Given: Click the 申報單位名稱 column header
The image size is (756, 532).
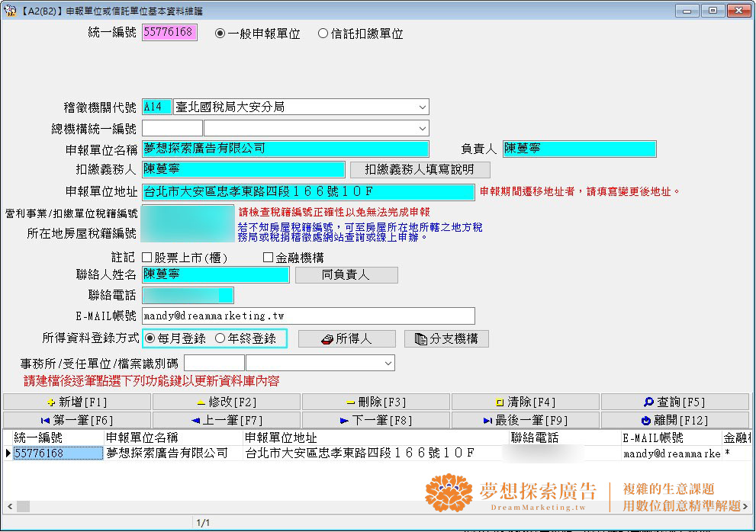Looking at the screenshot, I should tap(173, 437).
